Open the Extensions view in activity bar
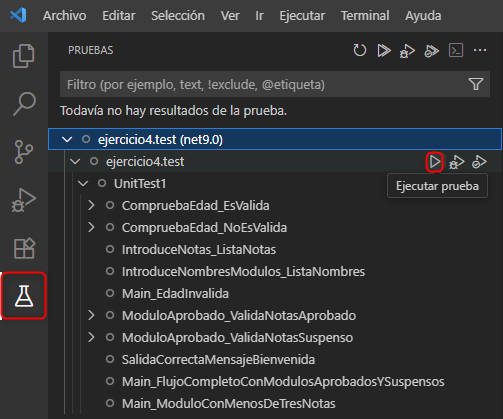Image resolution: width=503 pixels, height=419 pixels. [x=24, y=248]
